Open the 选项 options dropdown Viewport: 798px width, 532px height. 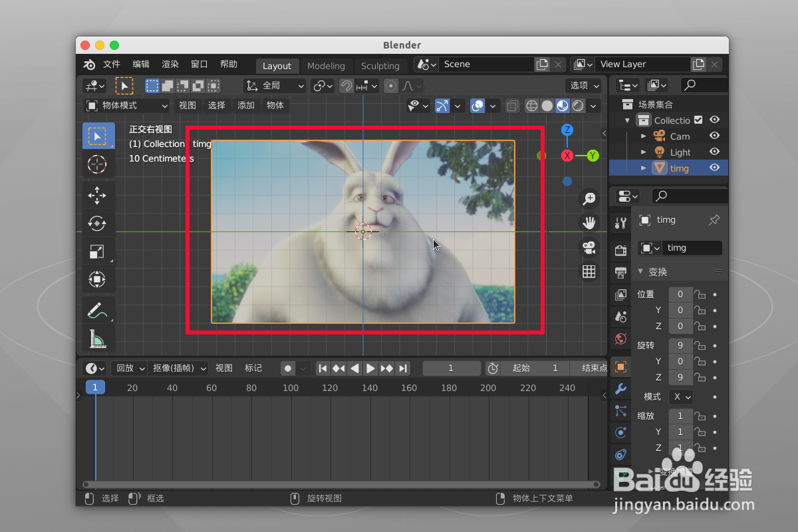584,86
